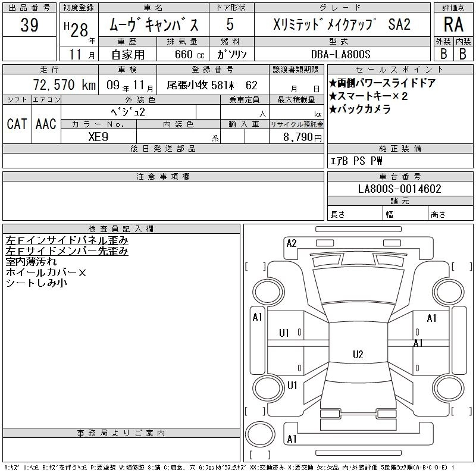The height and width of the screenshot is (476, 476).
Task: Click lot number 39
Action: (x=29, y=25)
